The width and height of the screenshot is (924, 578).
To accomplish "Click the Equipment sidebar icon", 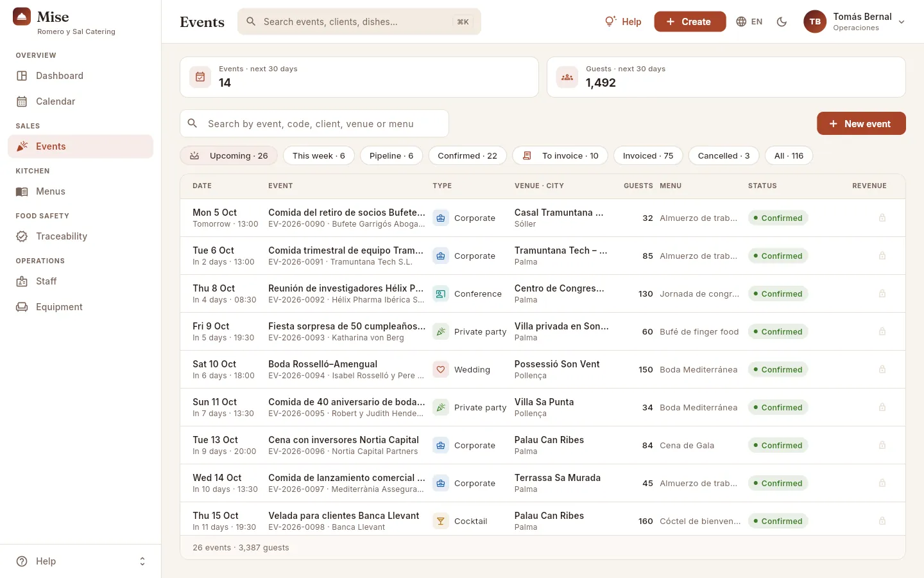I will pos(22,307).
